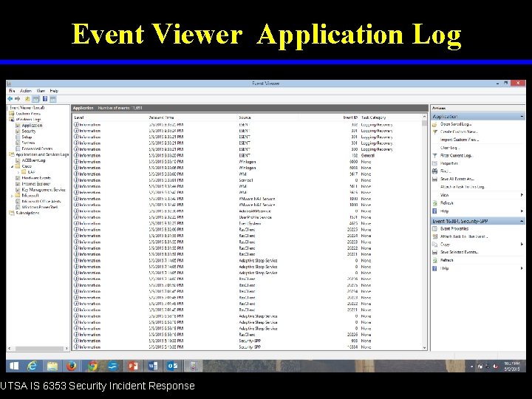Select the Security log in the tree
The height and width of the screenshot is (399, 532).
(x=29, y=132)
